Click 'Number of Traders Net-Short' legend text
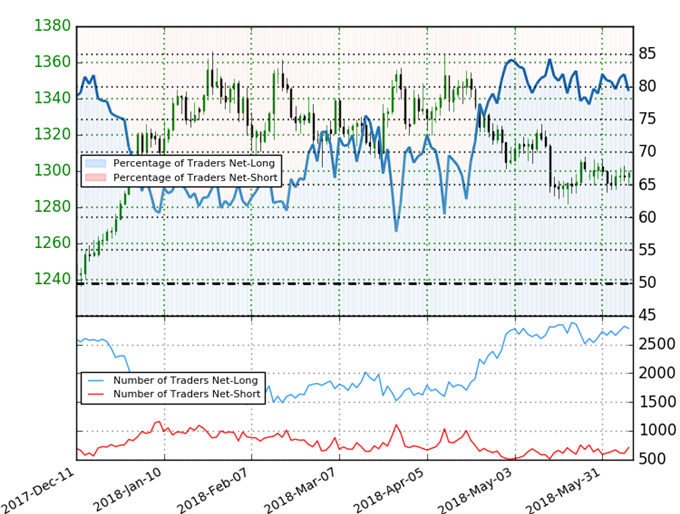680x514 pixels. [x=187, y=394]
